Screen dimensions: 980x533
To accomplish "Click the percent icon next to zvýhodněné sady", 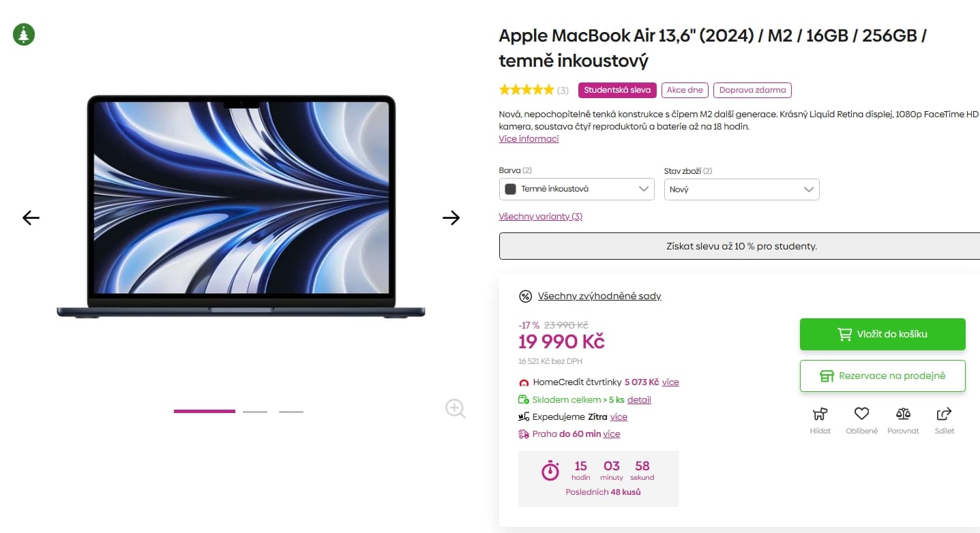I will click(524, 296).
